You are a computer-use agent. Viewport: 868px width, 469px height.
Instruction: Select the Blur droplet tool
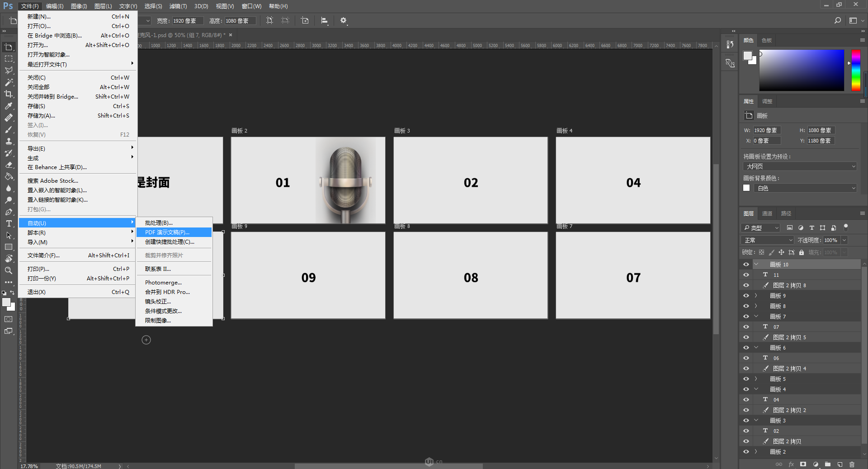(x=9, y=188)
